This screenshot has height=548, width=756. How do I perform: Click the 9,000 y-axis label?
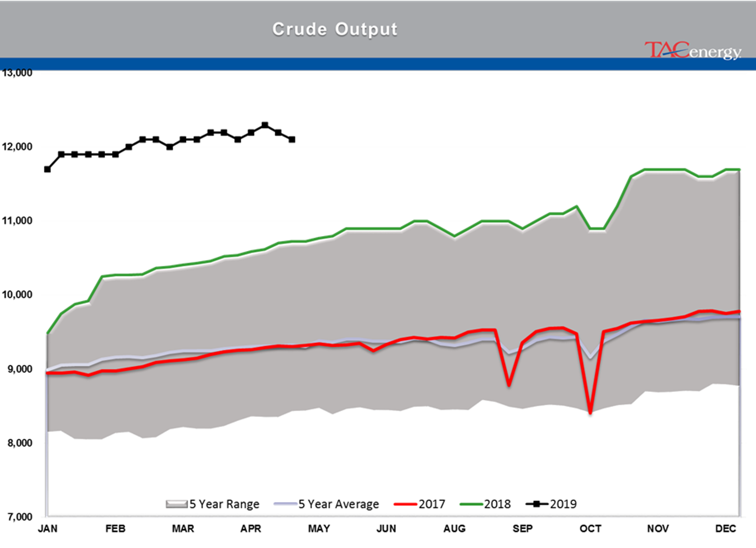(x=20, y=369)
